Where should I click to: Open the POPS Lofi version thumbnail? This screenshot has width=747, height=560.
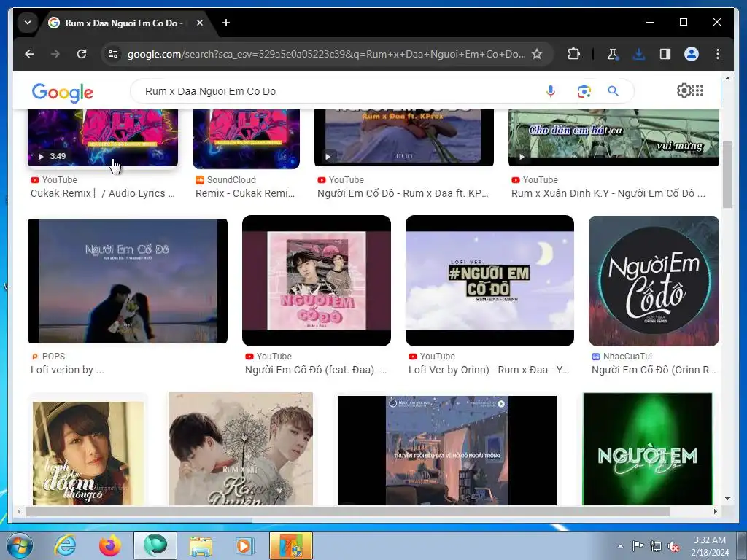(128, 281)
